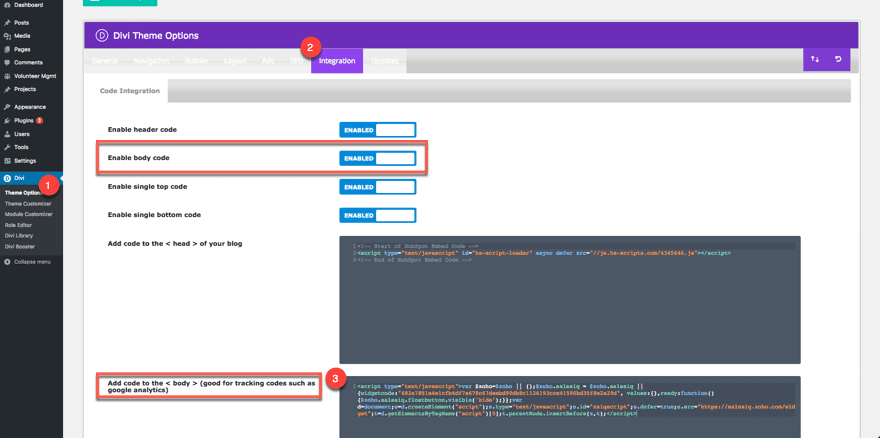Open Media library sidebar icon

[x=7, y=35]
